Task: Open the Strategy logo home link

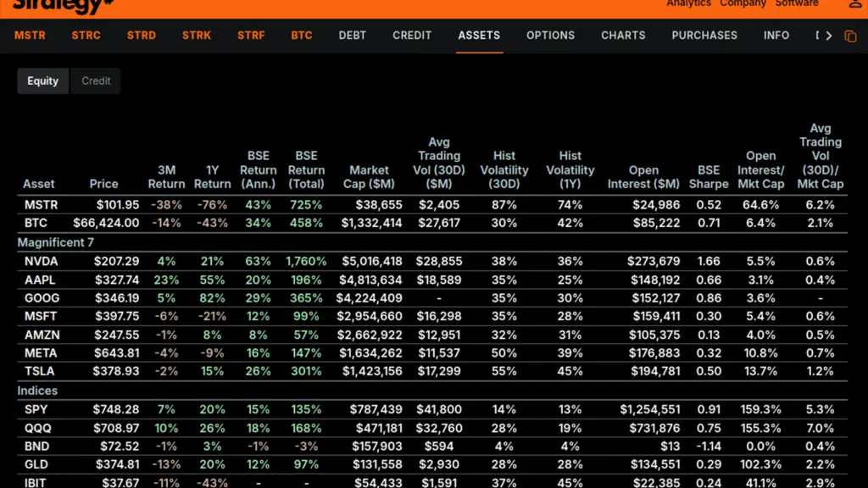Action: [x=63, y=6]
